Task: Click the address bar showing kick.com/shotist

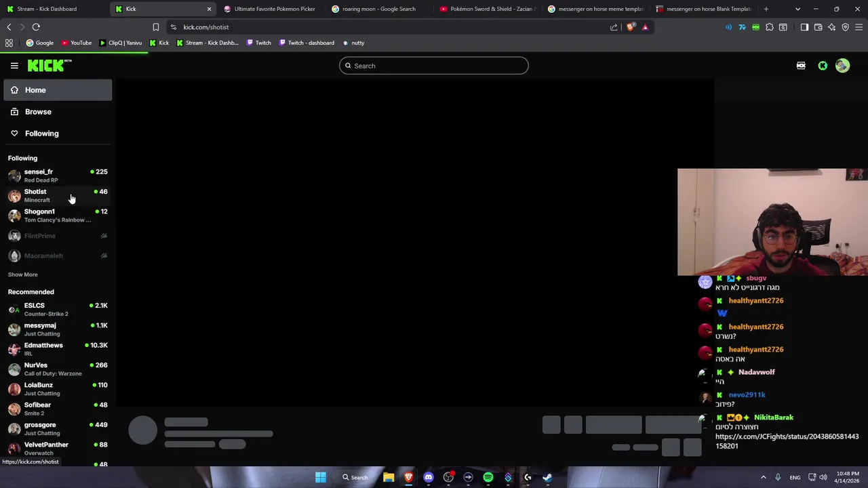Action: 393,27
